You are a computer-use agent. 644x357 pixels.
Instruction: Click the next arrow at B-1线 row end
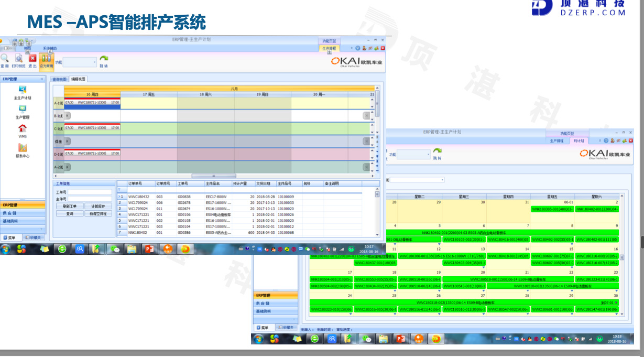click(367, 115)
